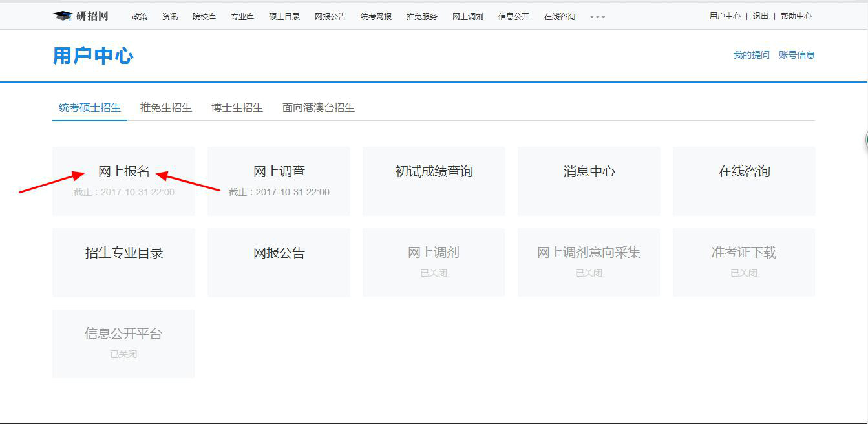868x424 pixels.
Task: Click the 研招网 graduation cap logo
Action: coord(63,16)
